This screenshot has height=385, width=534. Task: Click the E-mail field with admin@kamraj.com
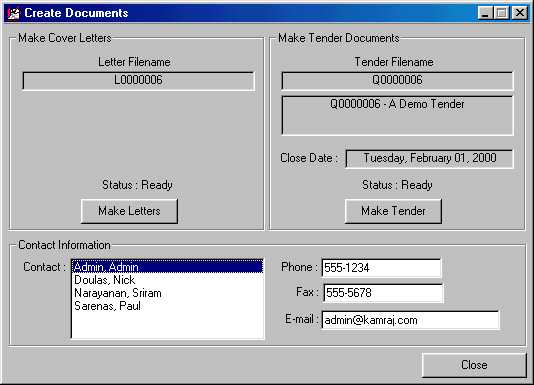click(410, 320)
